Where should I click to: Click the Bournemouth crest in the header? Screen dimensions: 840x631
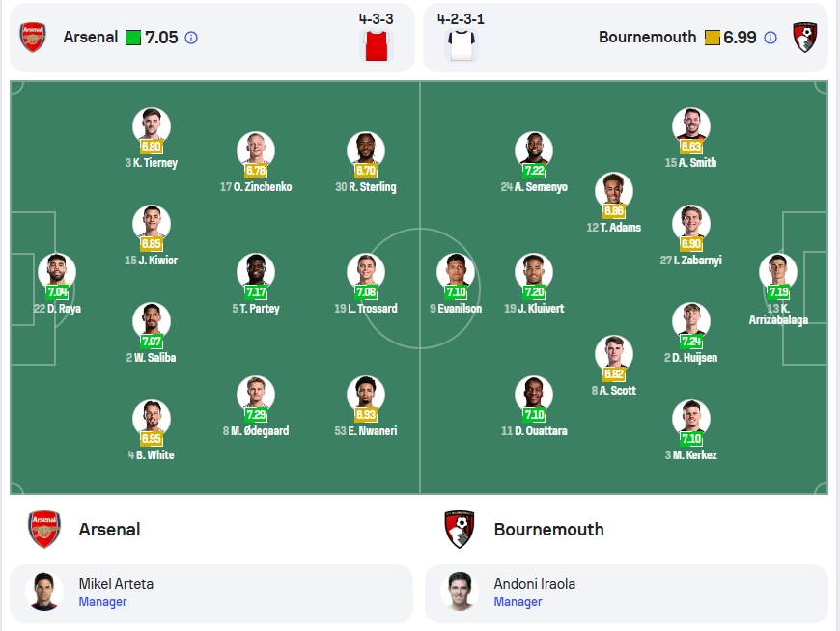pos(805,37)
